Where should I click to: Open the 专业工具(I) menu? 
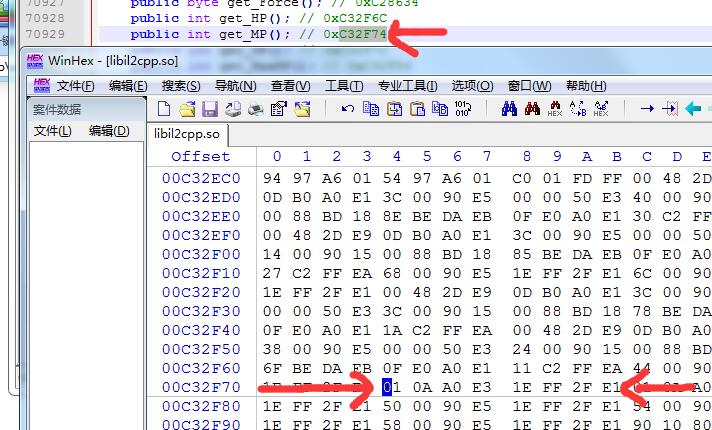click(407, 86)
